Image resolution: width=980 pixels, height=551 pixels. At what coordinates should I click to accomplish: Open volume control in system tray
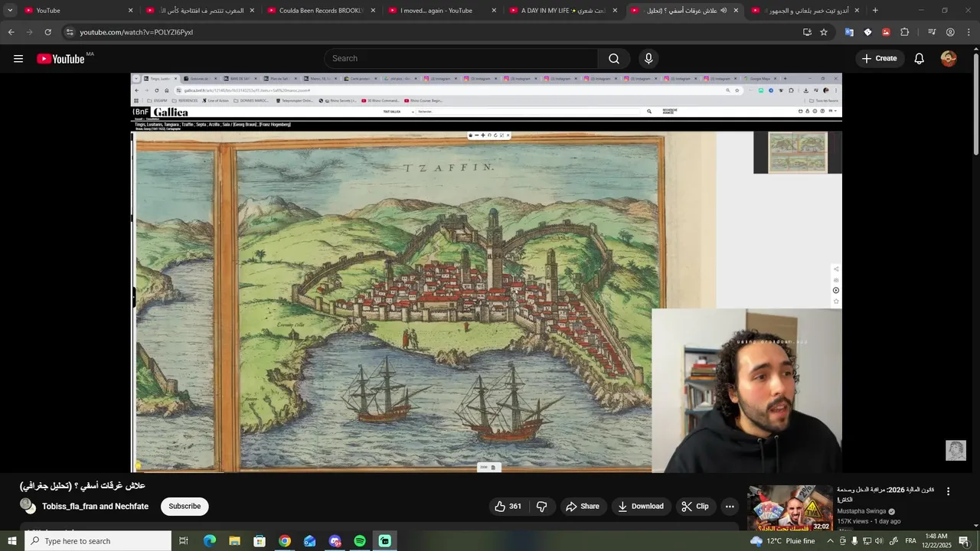click(x=879, y=541)
